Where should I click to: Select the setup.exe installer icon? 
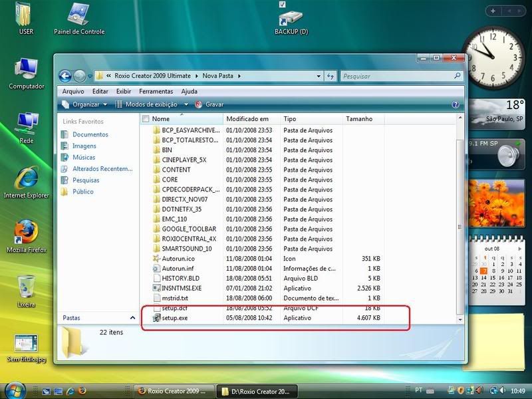(x=156, y=318)
